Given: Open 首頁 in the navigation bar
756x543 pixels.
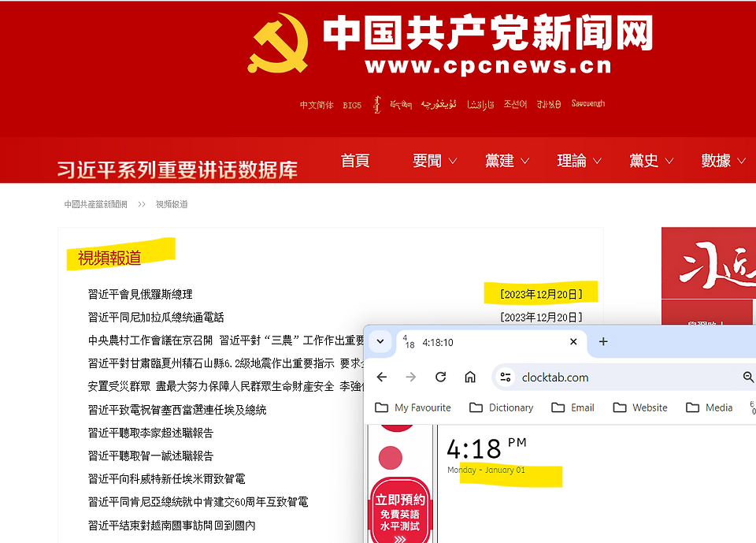Looking at the screenshot, I should point(355,160).
